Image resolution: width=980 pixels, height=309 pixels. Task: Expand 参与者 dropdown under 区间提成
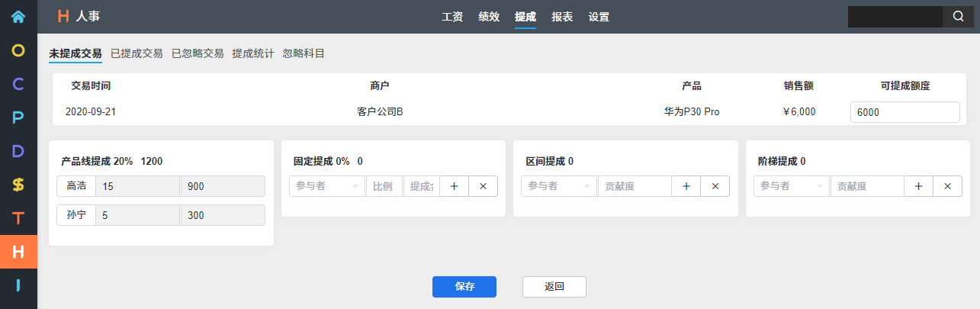point(558,186)
